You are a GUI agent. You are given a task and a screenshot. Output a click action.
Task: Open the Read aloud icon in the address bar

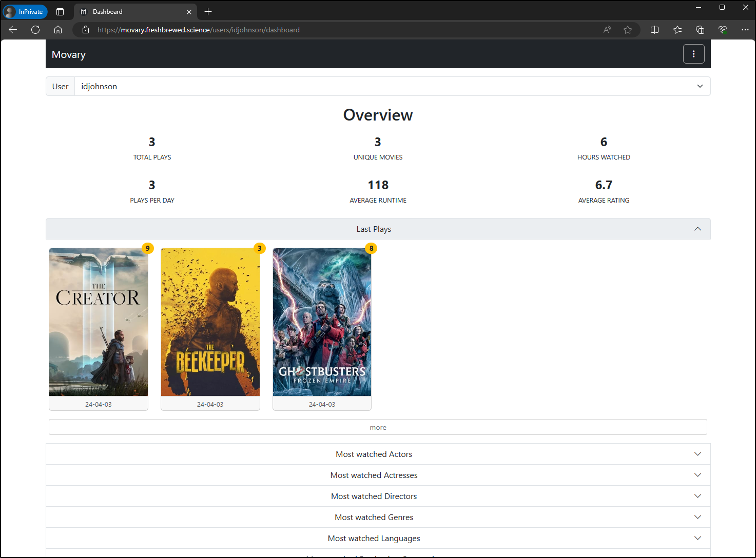coord(607,30)
